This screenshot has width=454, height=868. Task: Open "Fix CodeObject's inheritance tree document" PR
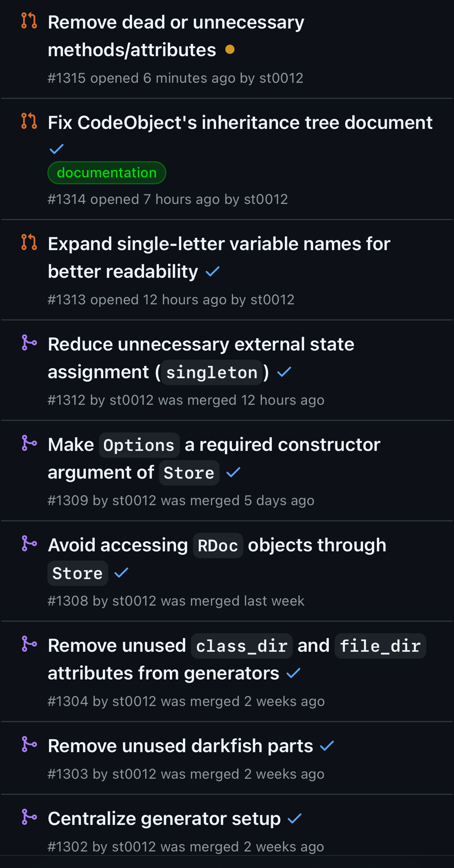coord(240,123)
